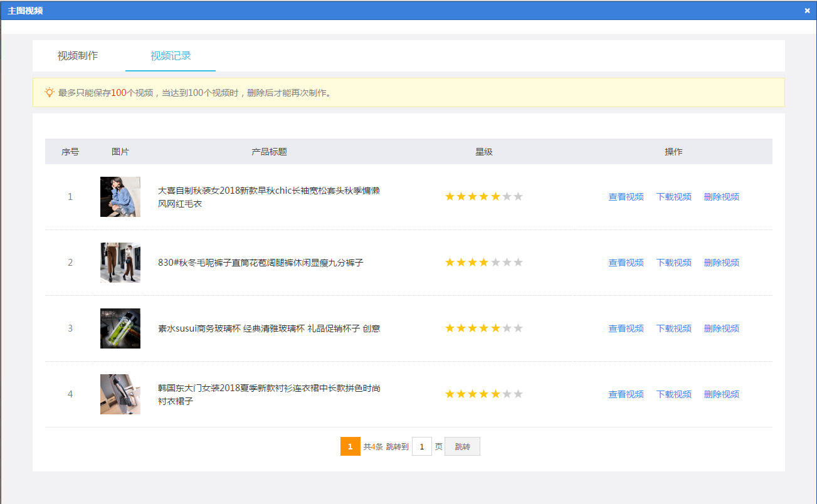817x504 pixels.
Task: Go to page 1 in pagination
Action: pyautogui.click(x=350, y=447)
